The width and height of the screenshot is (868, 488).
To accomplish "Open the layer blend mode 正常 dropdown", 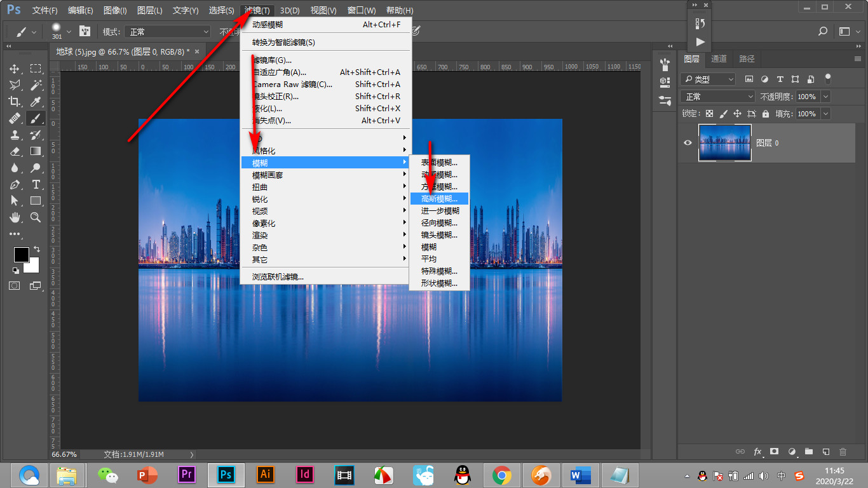I will [717, 97].
